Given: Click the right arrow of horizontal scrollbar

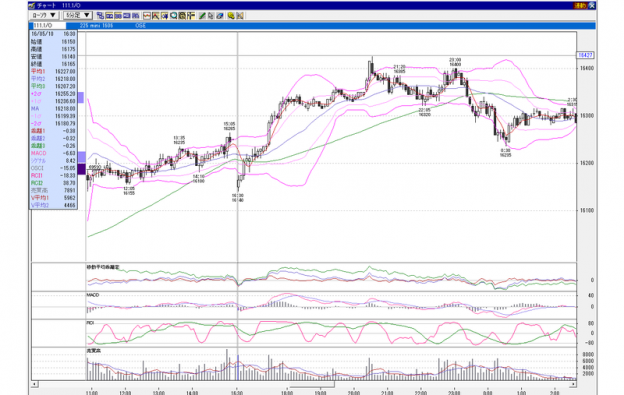Looking at the screenshot, I should click(x=573, y=384).
